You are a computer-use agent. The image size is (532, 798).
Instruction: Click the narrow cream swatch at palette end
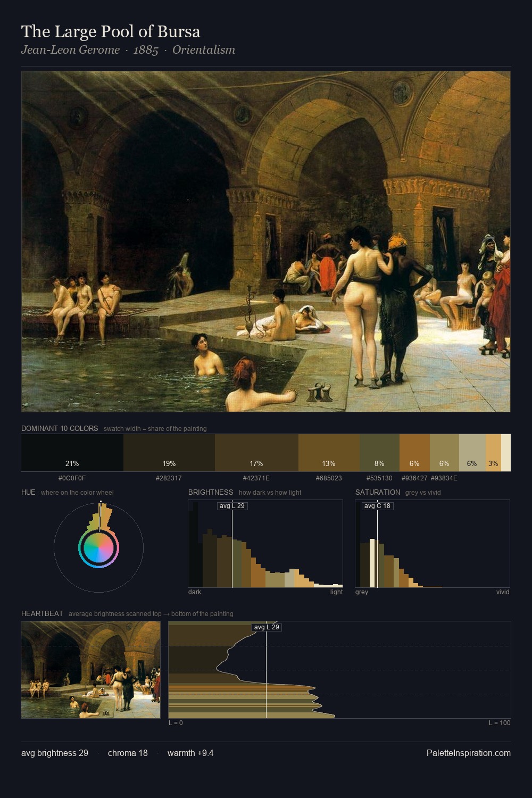click(x=506, y=453)
